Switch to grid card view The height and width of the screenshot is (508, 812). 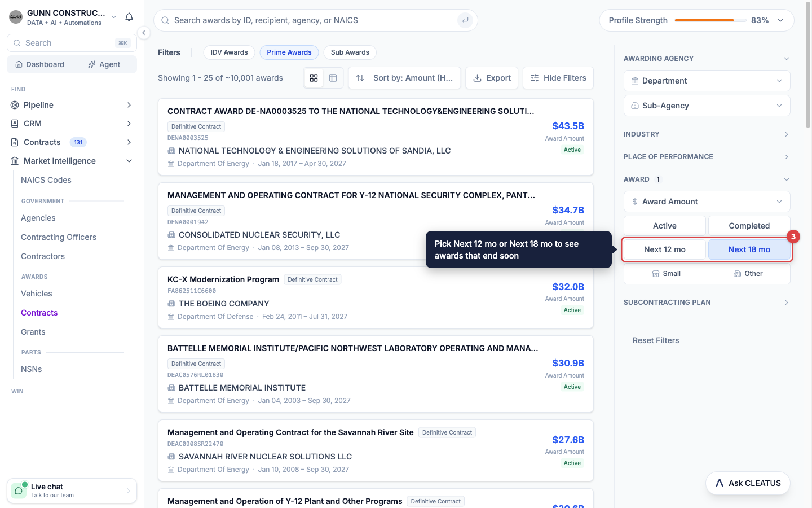(x=314, y=78)
